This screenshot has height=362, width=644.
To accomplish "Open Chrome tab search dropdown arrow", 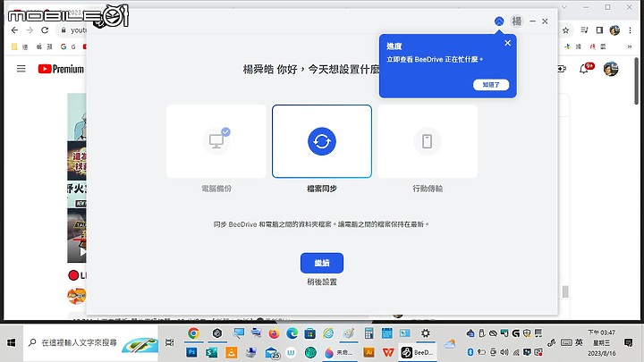I will (564, 7).
